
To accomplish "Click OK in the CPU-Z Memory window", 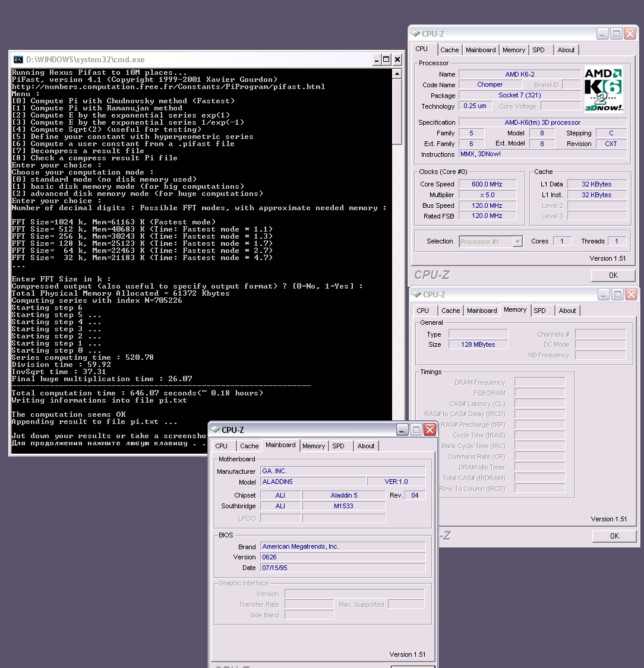I will click(614, 536).
